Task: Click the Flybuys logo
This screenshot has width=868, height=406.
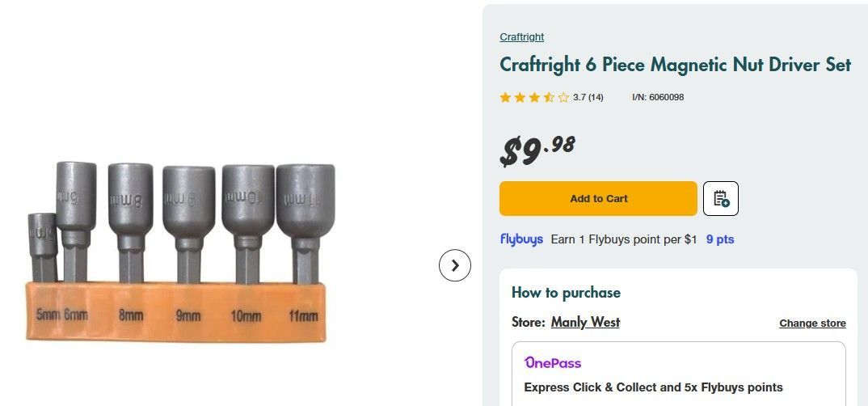Action: (521, 239)
